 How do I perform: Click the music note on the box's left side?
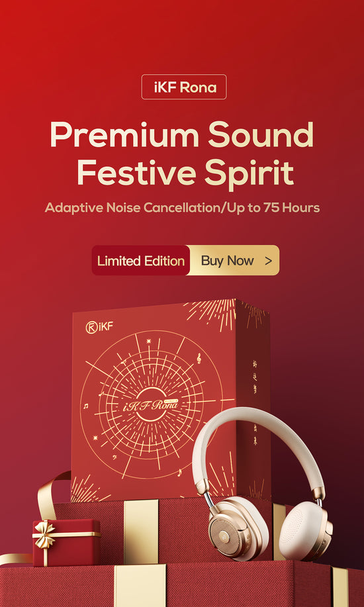86,406
